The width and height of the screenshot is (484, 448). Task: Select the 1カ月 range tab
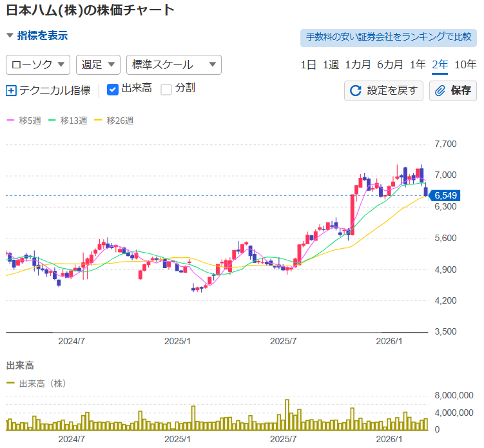pyautogui.click(x=358, y=64)
